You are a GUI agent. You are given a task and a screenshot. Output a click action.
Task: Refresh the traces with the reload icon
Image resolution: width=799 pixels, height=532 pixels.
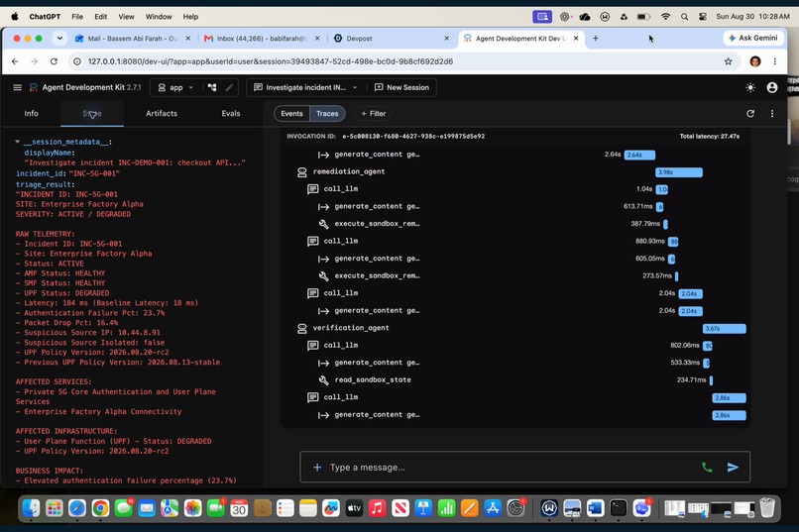pyautogui.click(x=750, y=114)
